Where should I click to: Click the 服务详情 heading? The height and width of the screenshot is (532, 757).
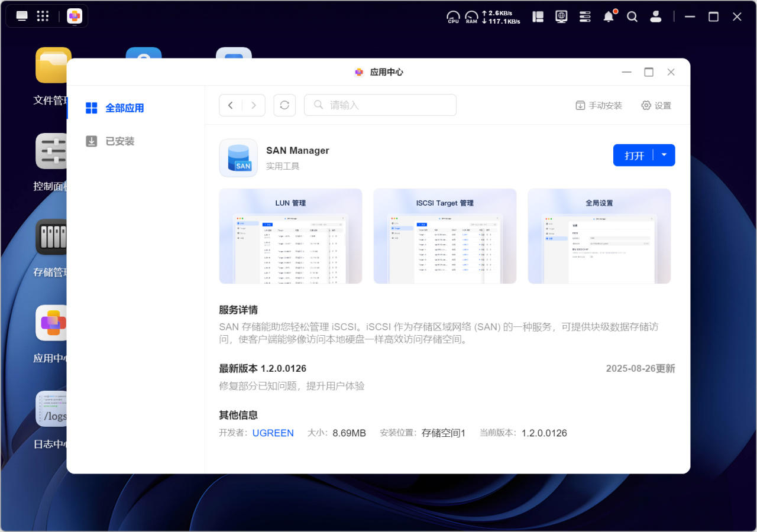point(238,310)
